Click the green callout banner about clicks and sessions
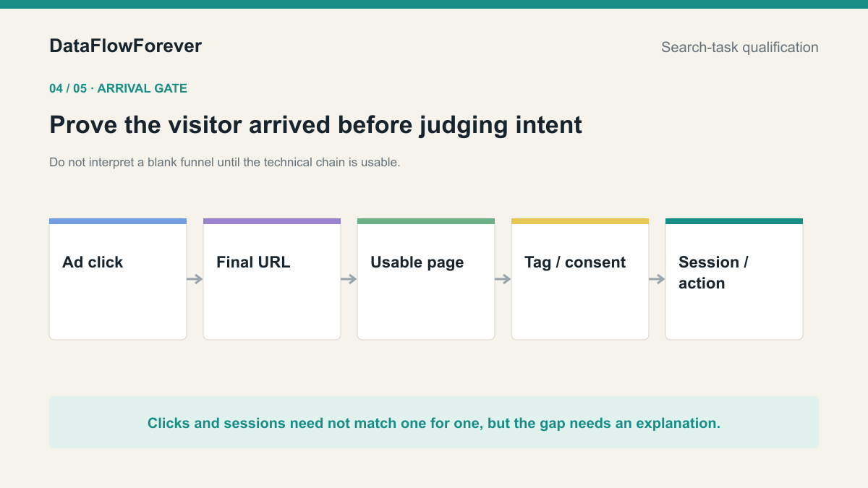Image resolution: width=868 pixels, height=488 pixels. 434,422
